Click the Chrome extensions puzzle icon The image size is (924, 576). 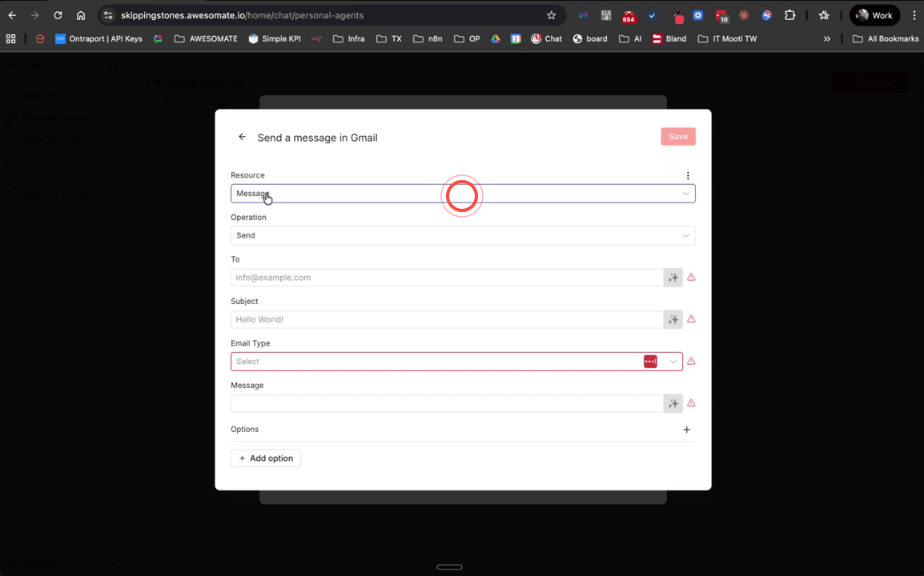[x=789, y=15]
